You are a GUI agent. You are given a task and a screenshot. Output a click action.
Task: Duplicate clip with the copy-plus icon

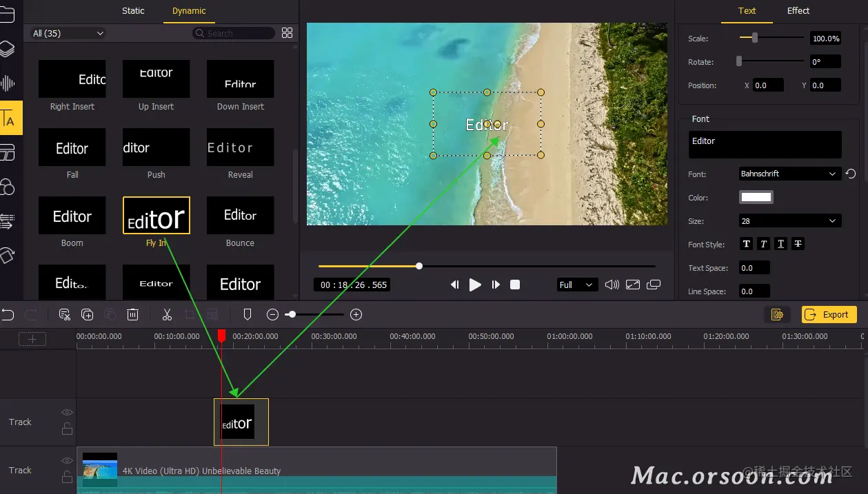(88, 315)
